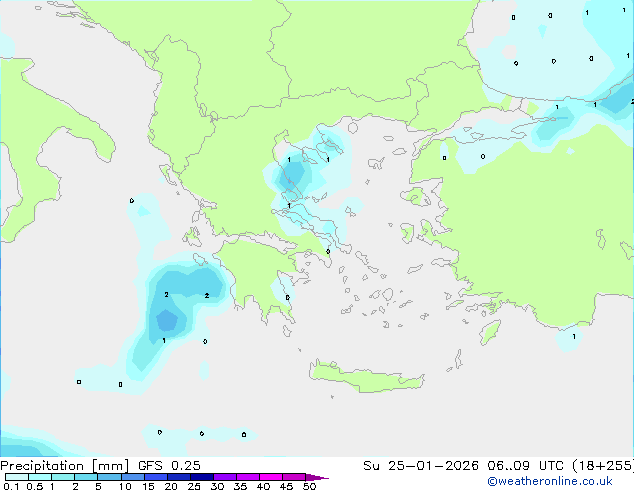
Task: Pick legend swatch between 0.1 and 0.5
Action: tap(17, 477)
